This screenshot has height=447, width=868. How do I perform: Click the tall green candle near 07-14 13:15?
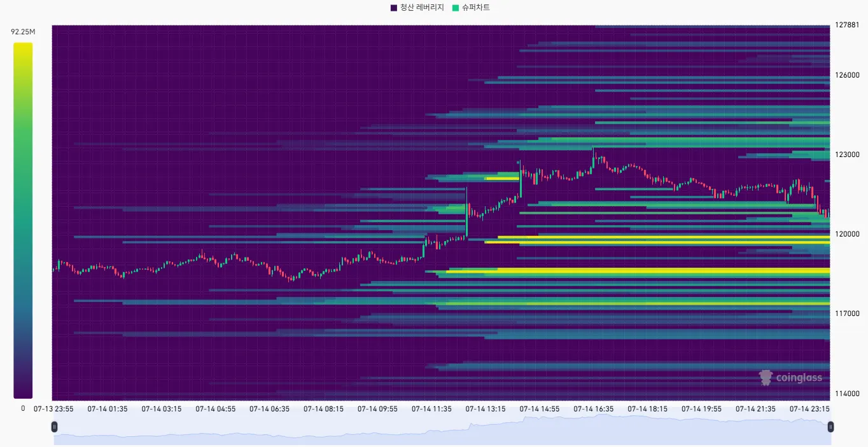pos(466,213)
